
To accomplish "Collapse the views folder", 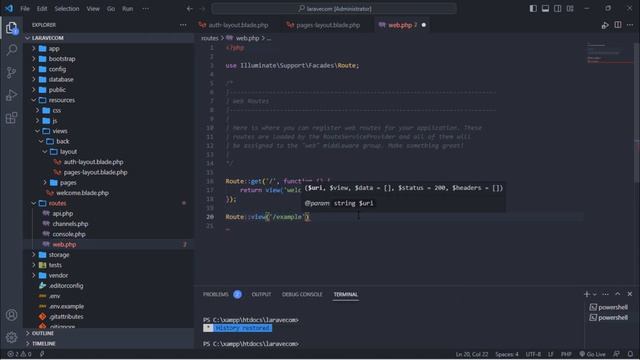I will (x=109, y=131).
